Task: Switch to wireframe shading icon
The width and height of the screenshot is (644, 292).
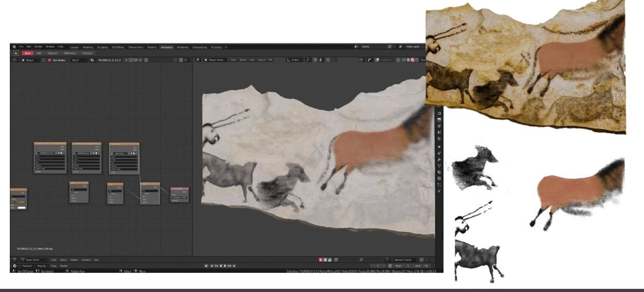Action: (404, 60)
